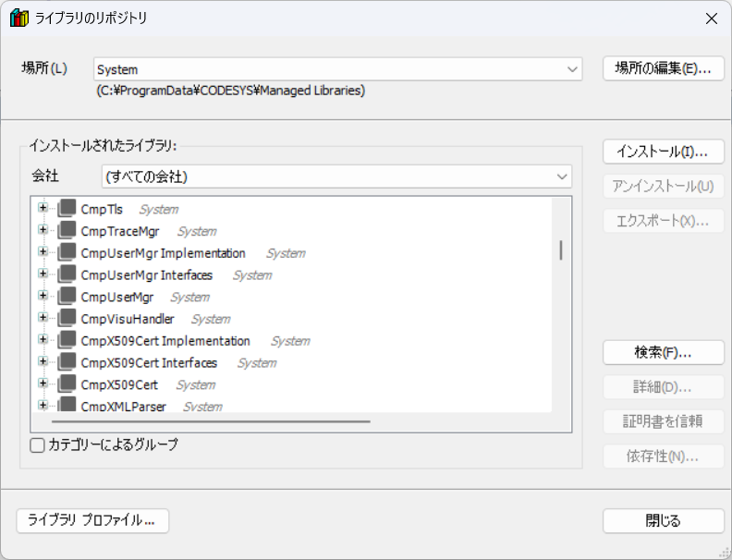Click the vertical scrollbar thumb of library list
The height and width of the screenshot is (560, 732).
point(561,250)
